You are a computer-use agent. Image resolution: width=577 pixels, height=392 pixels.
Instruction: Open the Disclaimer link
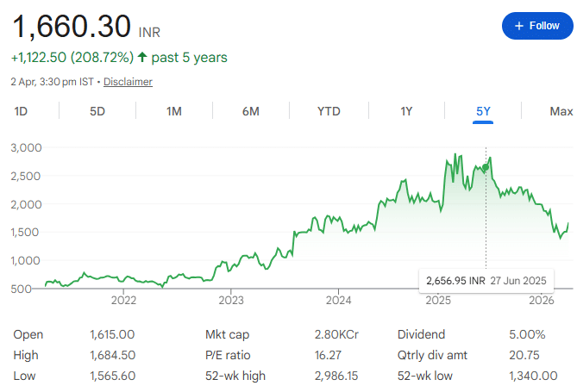tap(128, 82)
